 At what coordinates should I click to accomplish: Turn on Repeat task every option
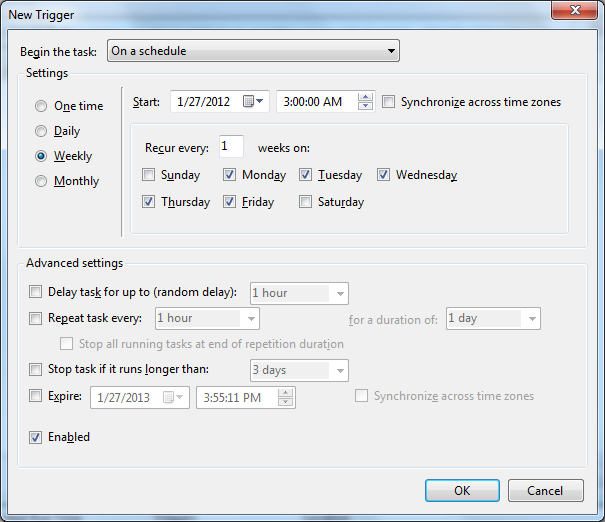pyautogui.click(x=36, y=319)
